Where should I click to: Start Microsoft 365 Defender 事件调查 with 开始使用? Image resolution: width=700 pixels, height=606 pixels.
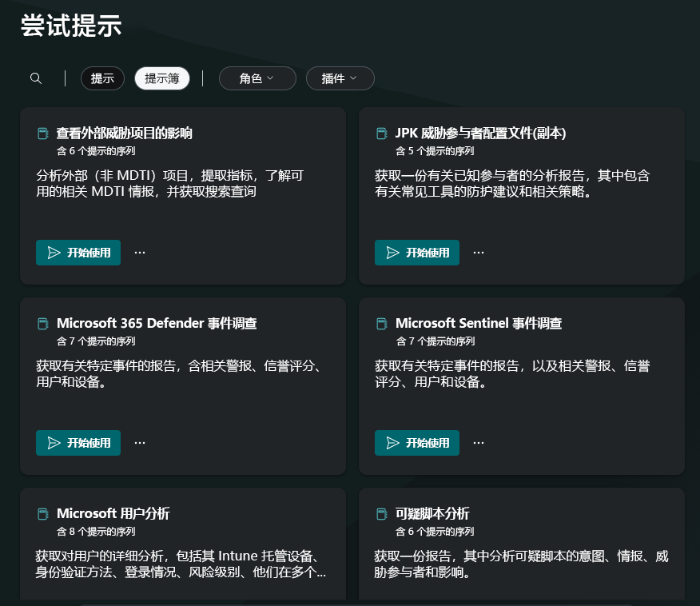tap(78, 443)
